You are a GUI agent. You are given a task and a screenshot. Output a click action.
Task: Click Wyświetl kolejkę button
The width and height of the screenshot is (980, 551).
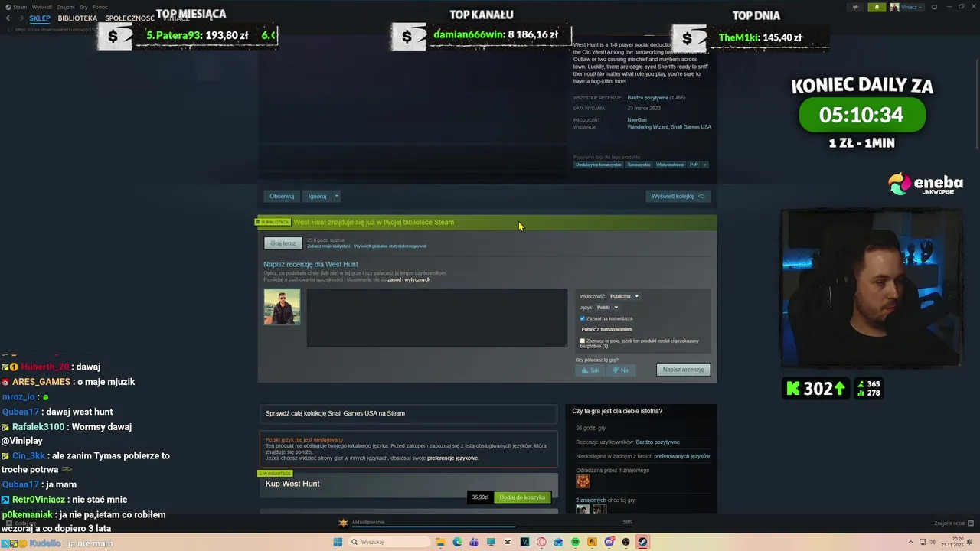pyautogui.click(x=678, y=196)
